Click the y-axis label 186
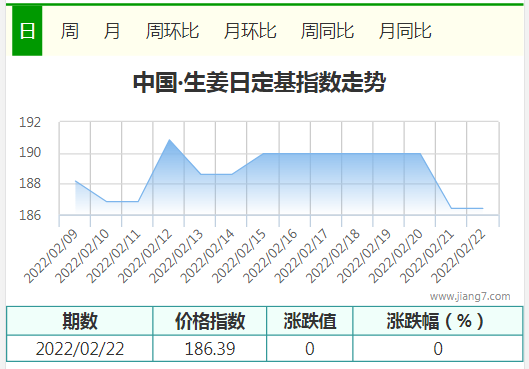The height and width of the screenshot is (369, 529). tap(30, 215)
